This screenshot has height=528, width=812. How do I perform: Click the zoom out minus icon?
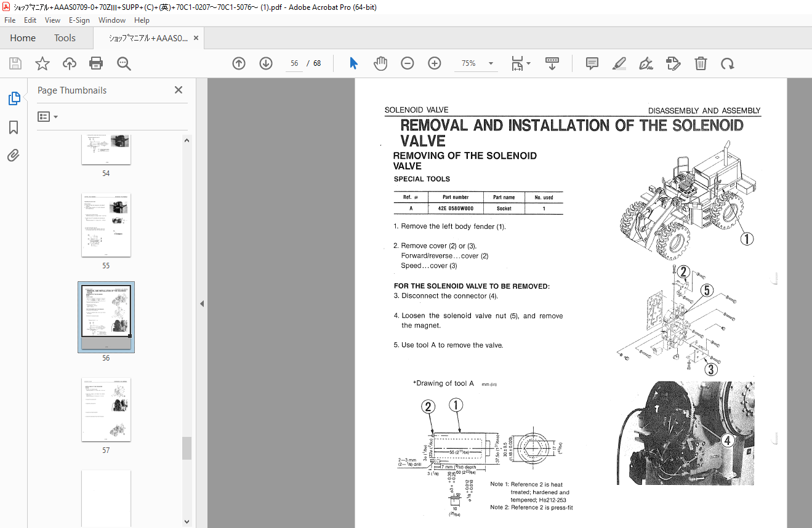coord(408,63)
